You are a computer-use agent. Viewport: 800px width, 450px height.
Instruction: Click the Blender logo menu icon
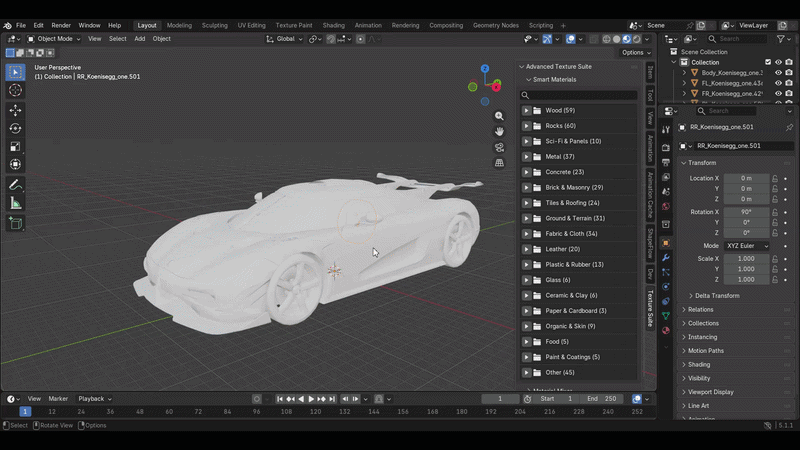point(7,26)
